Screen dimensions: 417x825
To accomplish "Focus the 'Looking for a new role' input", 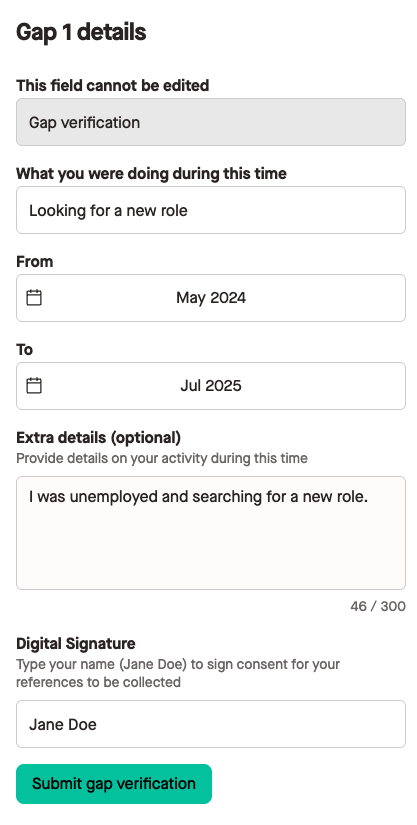I will click(211, 210).
